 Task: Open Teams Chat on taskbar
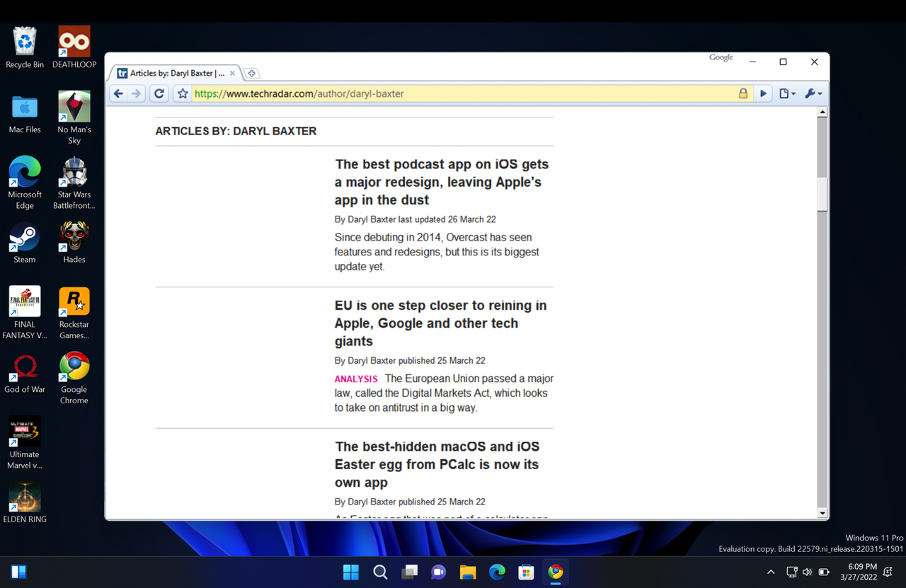(x=439, y=572)
